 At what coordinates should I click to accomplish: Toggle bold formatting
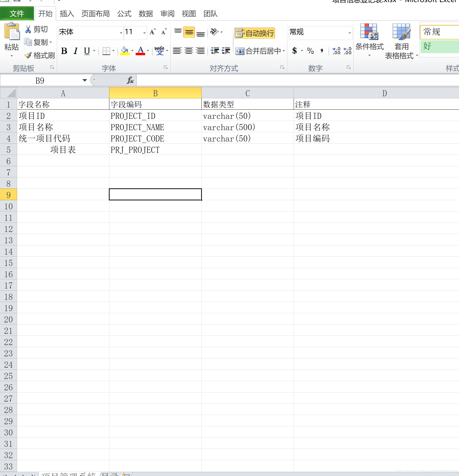coord(64,51)
